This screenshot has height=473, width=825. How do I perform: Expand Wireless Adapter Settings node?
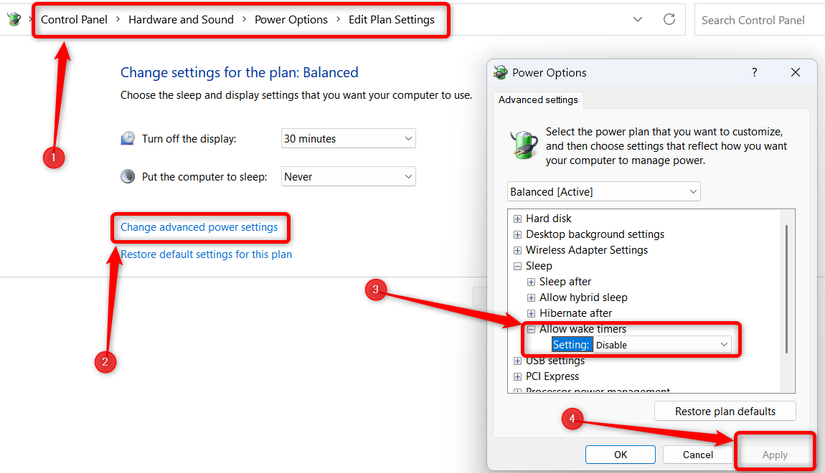point(517,250)
